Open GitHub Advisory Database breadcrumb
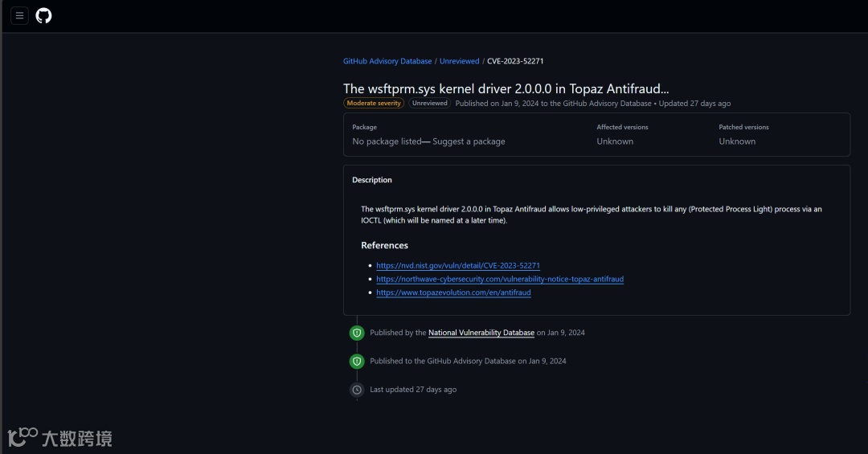The image size is (868, 454). tap(387, 61)
